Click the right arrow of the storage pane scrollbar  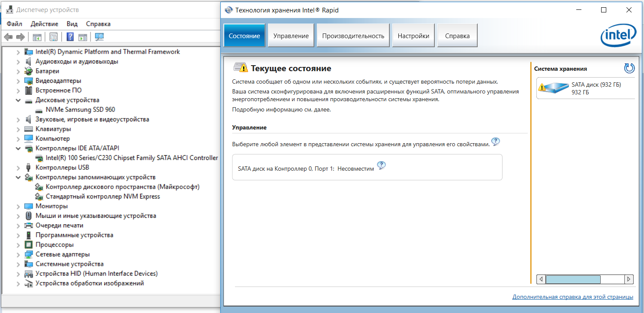(629, 279)
